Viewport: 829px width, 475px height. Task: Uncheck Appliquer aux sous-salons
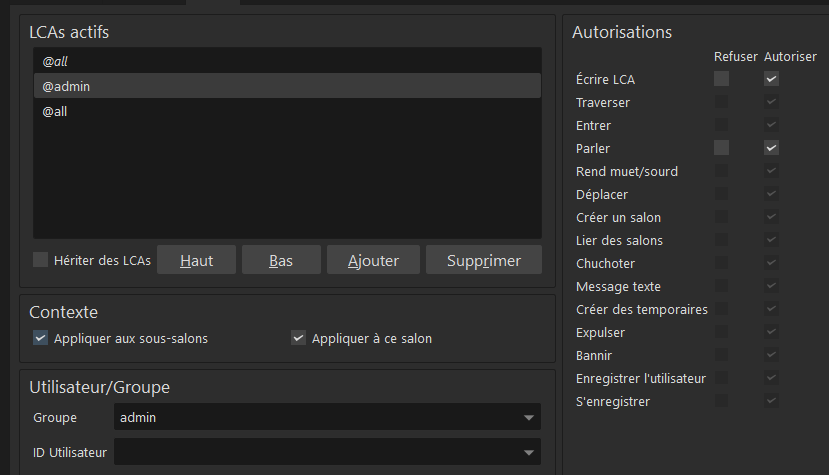coord(41,338)
